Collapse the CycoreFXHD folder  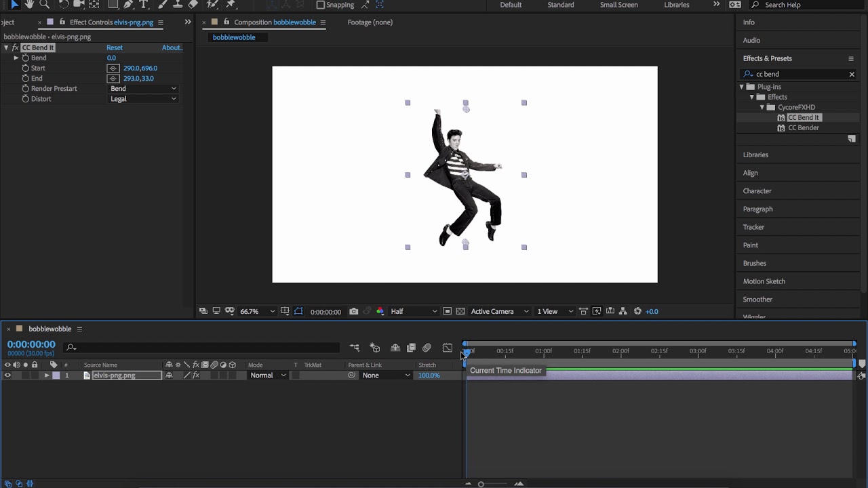coord(762,108)
